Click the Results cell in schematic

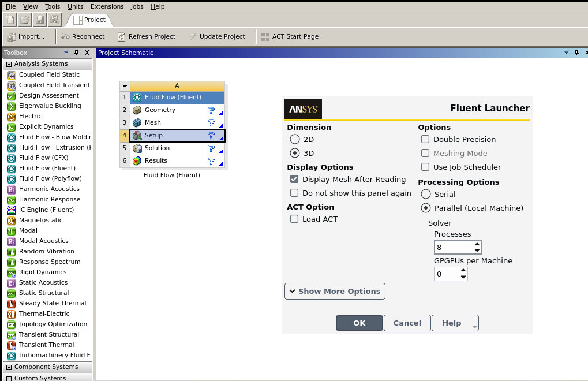point(177,161)
